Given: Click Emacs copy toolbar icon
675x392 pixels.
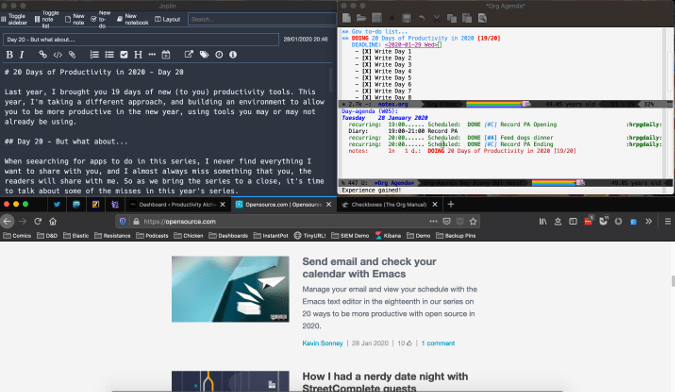Looking at the screenshot, I should tap(452, 18).
